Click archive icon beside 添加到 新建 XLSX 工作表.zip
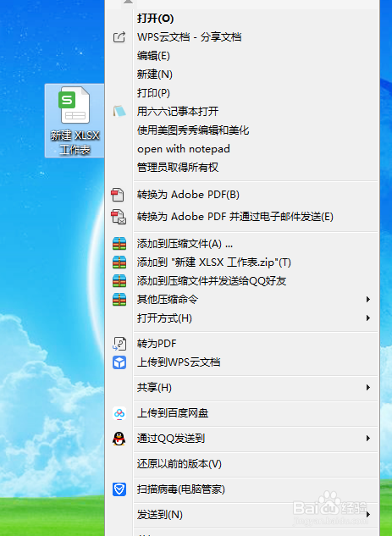392x536 pixels. pyautogui.click(x=119, y=262)
